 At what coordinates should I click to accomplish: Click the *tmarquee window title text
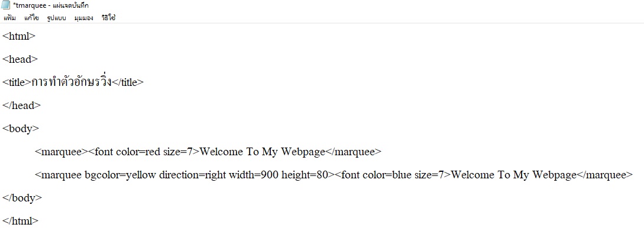point(50,5)
